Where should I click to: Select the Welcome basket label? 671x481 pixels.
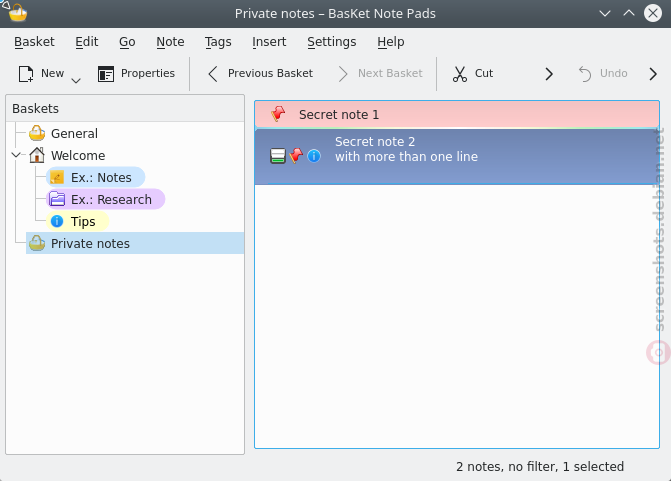pos(78,155)
